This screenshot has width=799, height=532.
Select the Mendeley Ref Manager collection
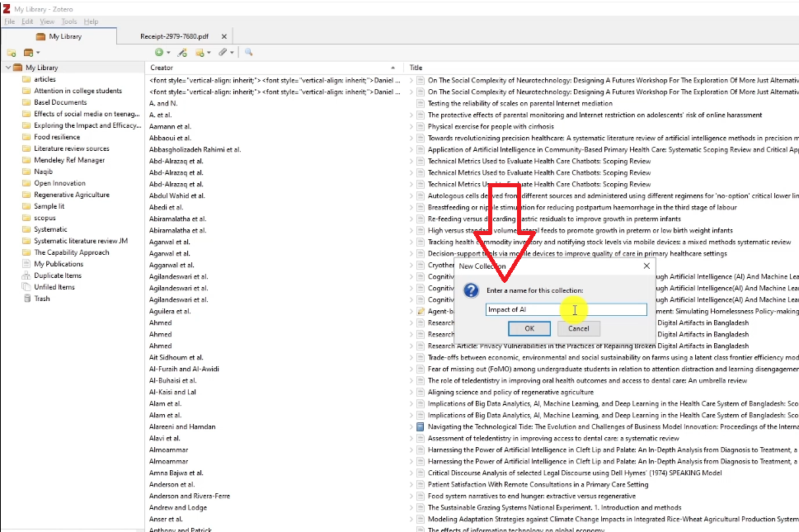tap(69, 160)
